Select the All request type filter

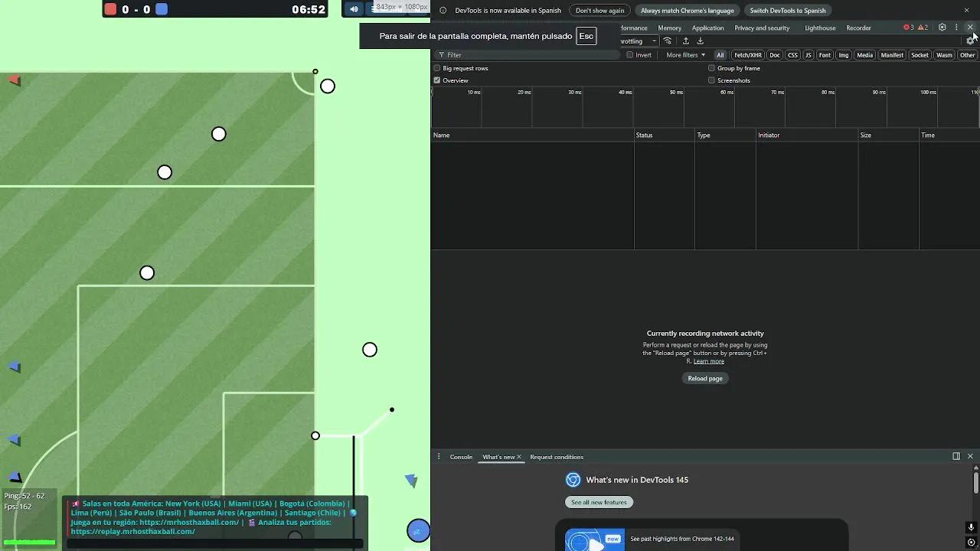tap(720, 55)
